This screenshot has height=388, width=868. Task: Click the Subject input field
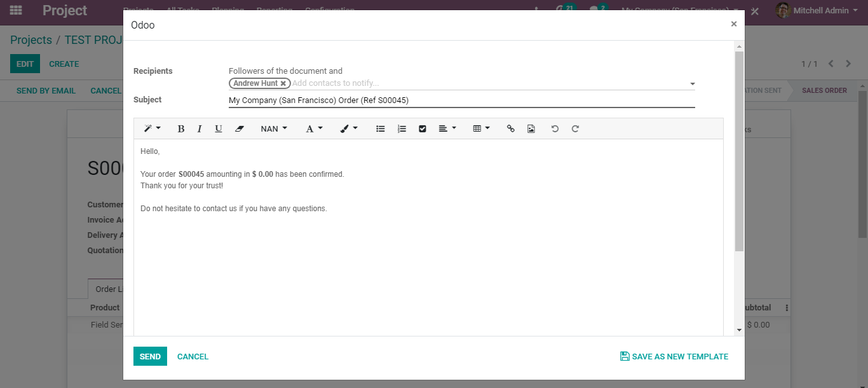(461, 100)
